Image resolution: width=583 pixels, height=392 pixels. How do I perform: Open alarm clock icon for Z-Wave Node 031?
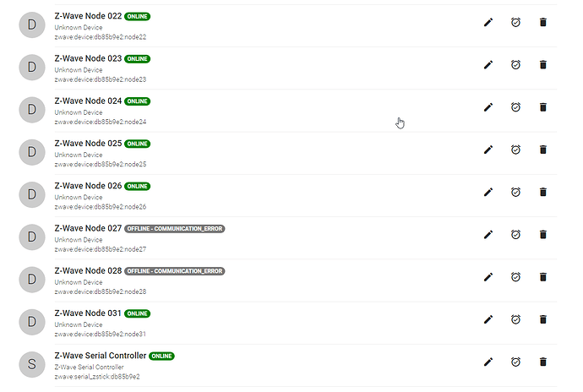coord(515,319)
